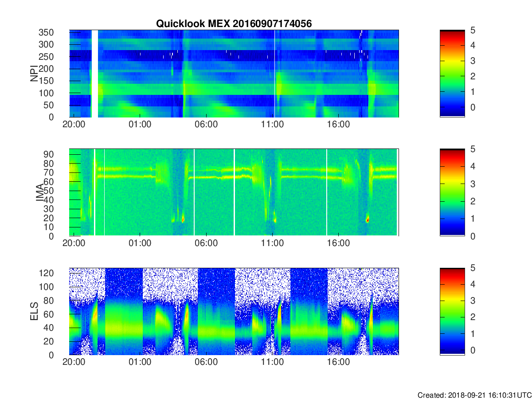Click the 3 label on the NPI colorbar

coord(472,61)
